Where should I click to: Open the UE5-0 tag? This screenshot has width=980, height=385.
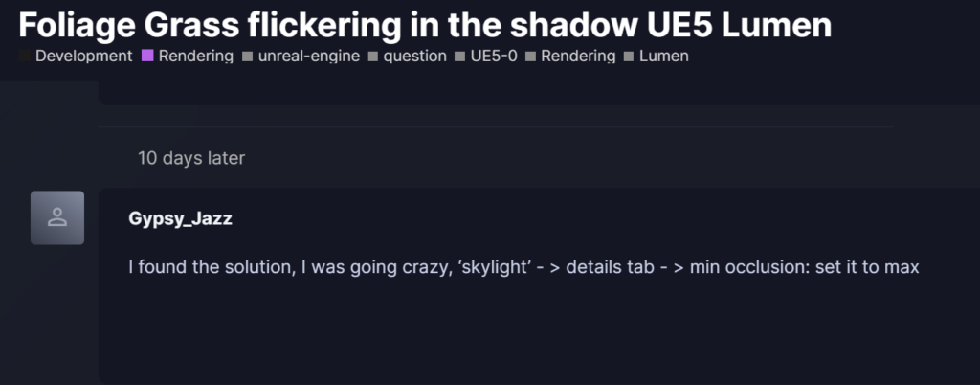(x=494, y=56)
